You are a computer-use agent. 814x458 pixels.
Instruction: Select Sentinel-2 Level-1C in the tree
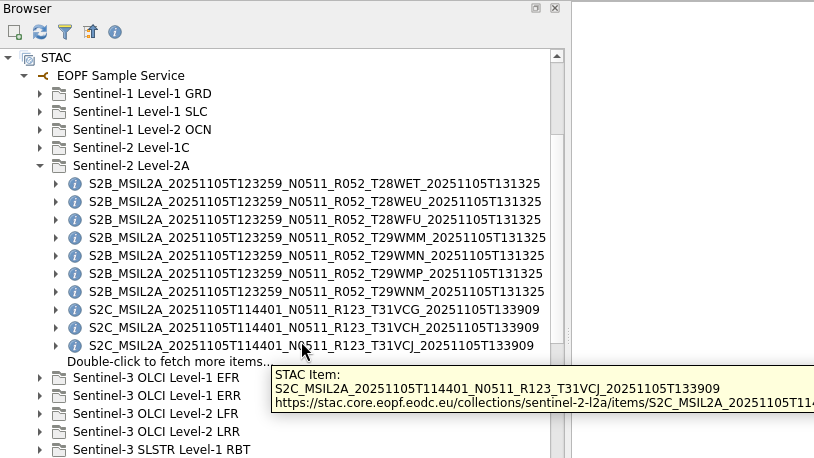tap(130, 148)
